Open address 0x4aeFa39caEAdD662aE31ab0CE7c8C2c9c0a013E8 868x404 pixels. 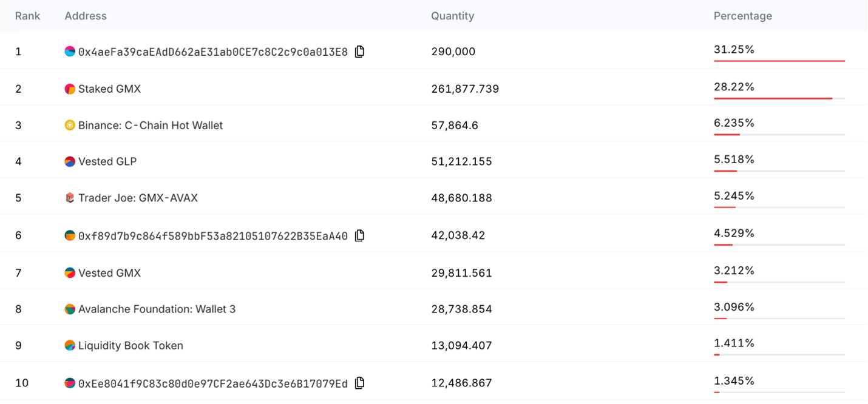click(213, 52)
